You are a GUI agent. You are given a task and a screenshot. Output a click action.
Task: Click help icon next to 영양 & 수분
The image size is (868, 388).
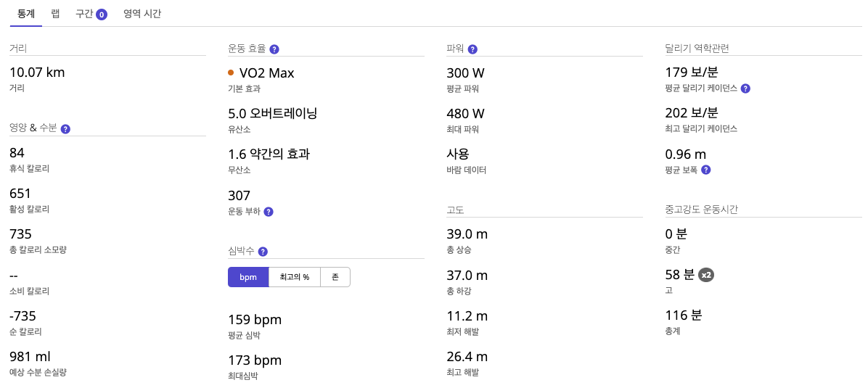coord(65,129)
